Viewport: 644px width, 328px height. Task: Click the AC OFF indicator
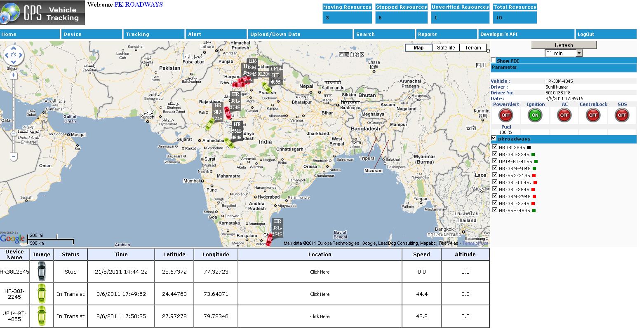click(x=564, y=115)
